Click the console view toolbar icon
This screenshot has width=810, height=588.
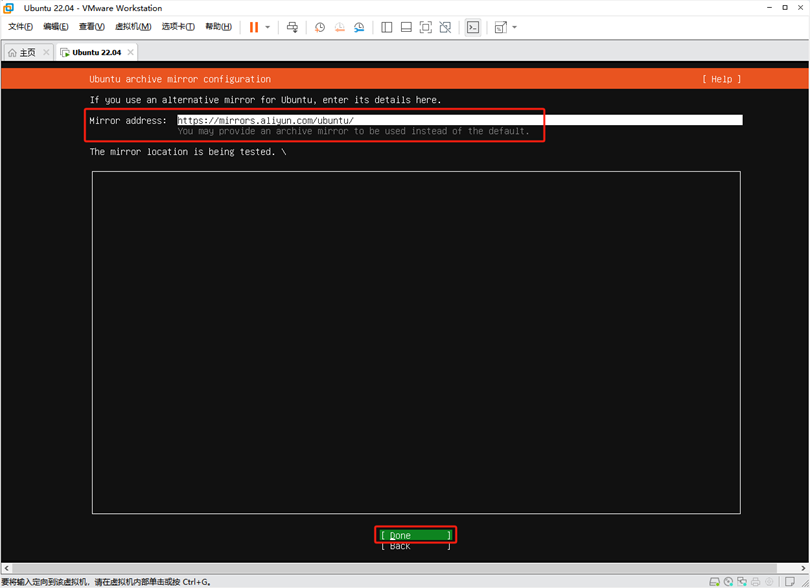click(473, 27)
